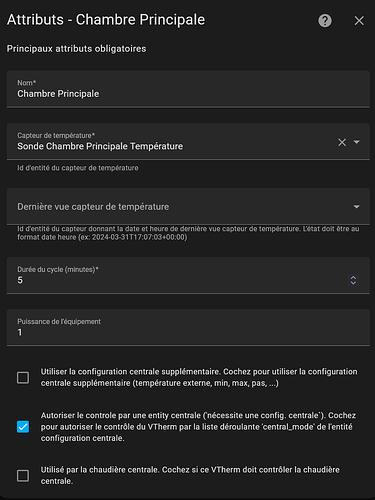Click the configuration centrale supplémentaire label text
The width and height of the screenshot is (375, 500).
199,377
